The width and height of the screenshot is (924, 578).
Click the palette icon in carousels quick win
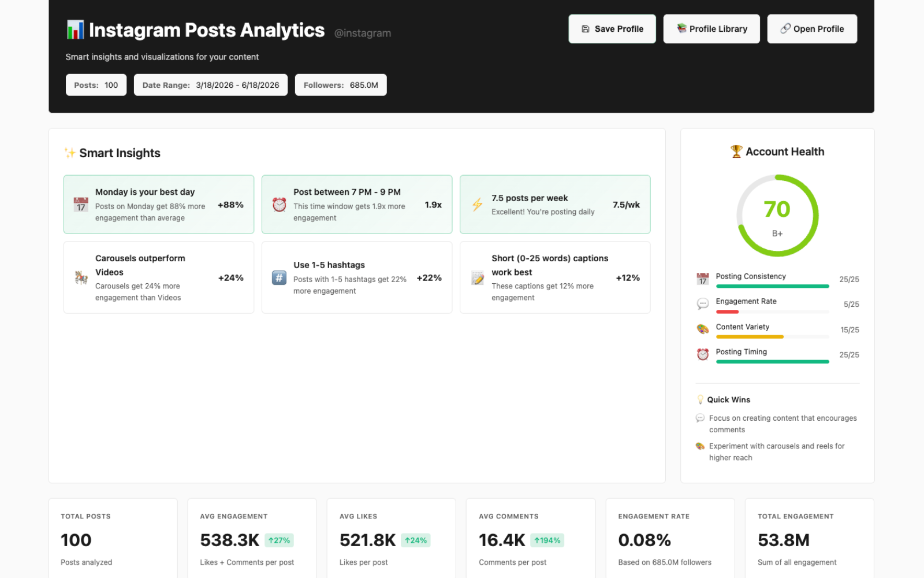point(701,446)
